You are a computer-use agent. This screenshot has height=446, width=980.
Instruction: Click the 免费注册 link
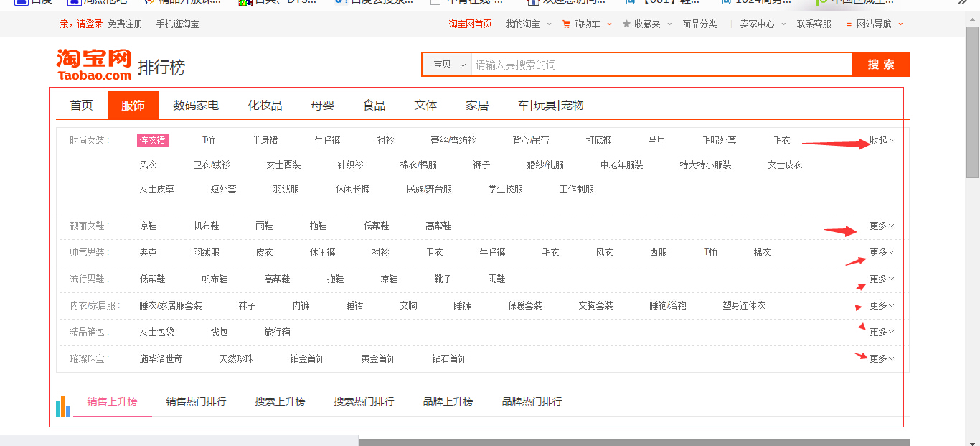point(125,24)
